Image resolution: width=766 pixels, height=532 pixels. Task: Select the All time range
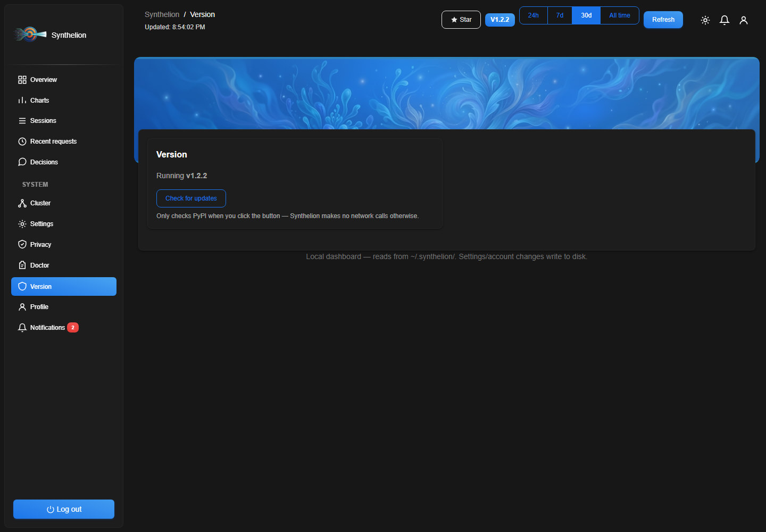[x=620, y=15]
